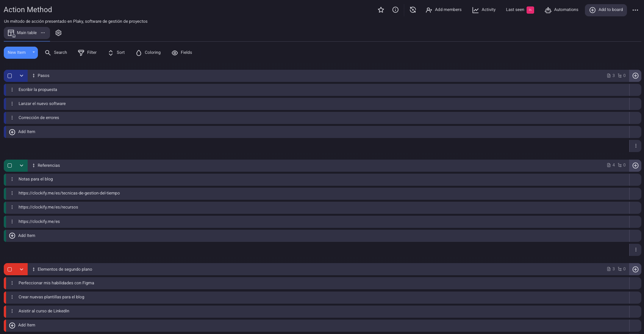The image size is (644, 334).
Task: Click the Pasos group title
Action: click(44, 76)
